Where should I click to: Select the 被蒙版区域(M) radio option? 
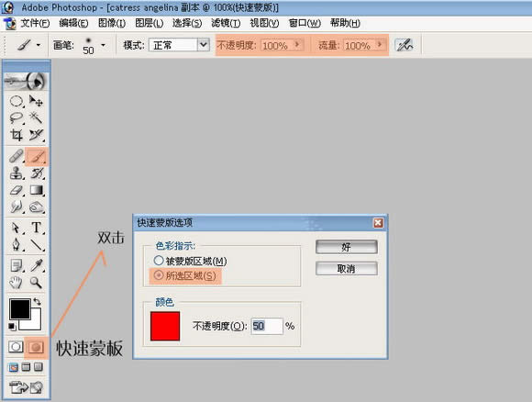pos(190,261)
